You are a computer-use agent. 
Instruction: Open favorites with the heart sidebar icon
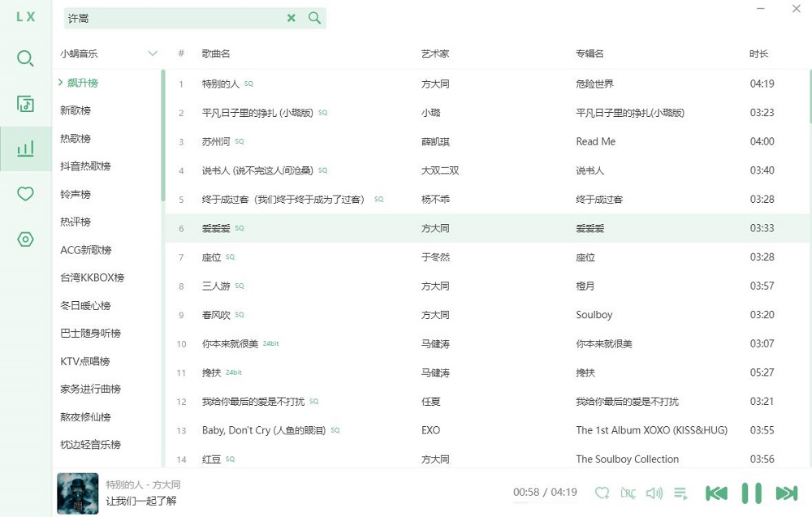click(24, 194)
